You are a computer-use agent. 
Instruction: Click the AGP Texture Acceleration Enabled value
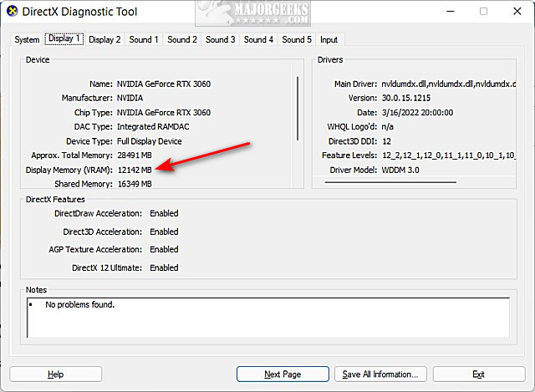tap(164, 249)
